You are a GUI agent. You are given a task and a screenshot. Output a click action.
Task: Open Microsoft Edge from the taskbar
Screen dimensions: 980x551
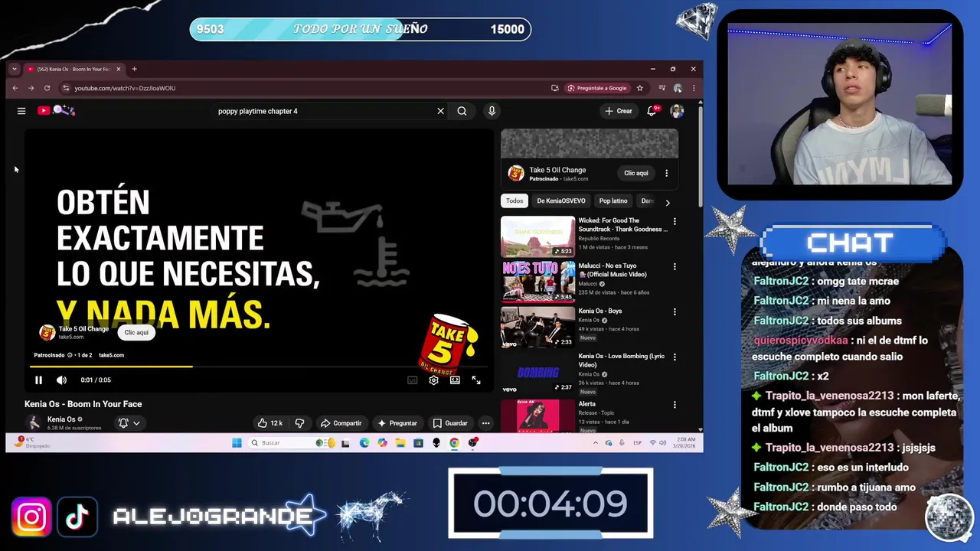coord(364,443)
